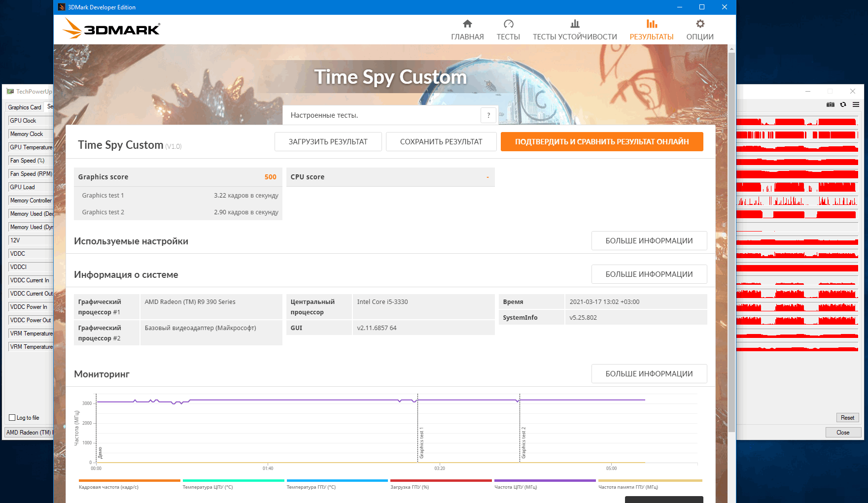The height and width of the screenshot is (503, 868).
Task: Click the 3DMark app icon in the title bar
Action: pyautogui.click(x=62, y=7)
